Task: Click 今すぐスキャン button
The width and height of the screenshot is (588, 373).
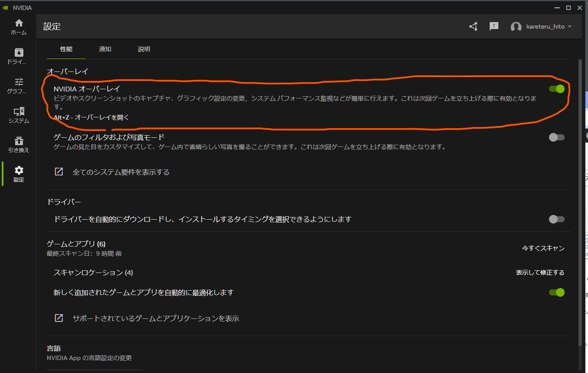Action: click(x=543, y=248)
